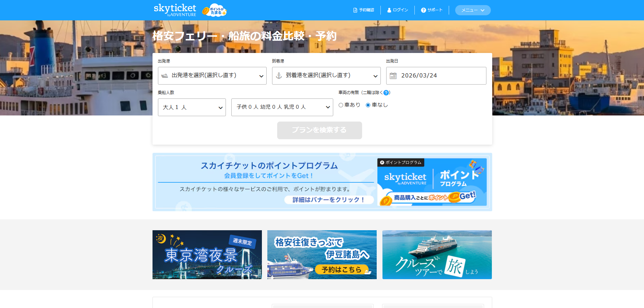
Task: Expand the child/infant passengers selector
Action: coord(282,107)
